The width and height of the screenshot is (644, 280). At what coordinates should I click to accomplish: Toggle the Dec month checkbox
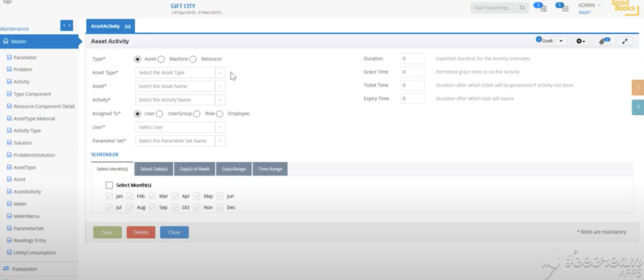point(220,207)
